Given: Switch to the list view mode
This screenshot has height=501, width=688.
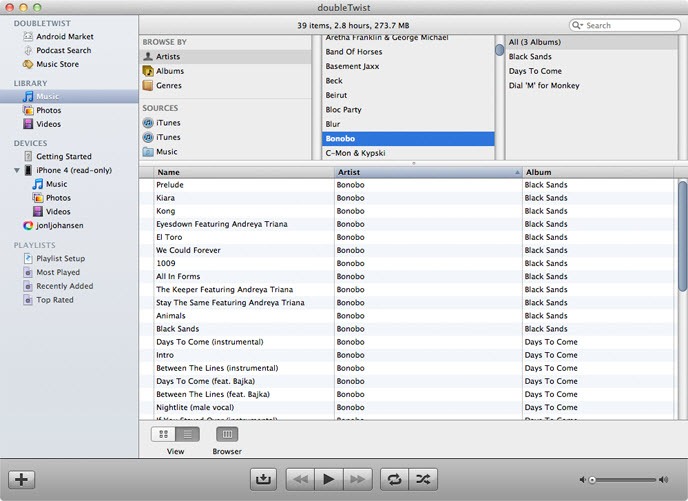Looking at the screenshot, I should [187, 434].
